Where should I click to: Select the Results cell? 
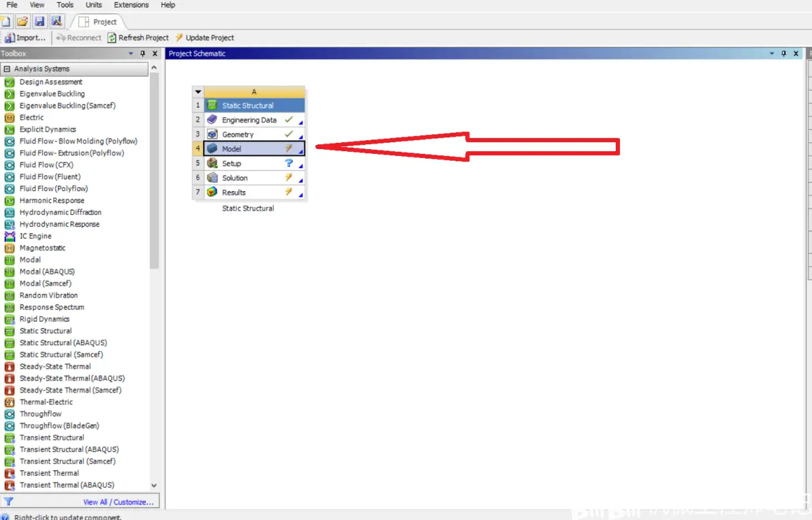(x=254, y=193)
